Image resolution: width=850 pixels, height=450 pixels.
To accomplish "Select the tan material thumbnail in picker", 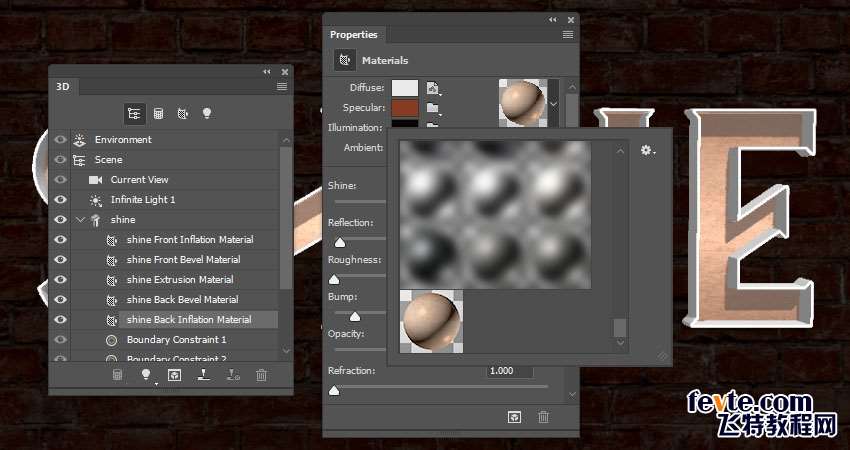I will click(432, 322).
